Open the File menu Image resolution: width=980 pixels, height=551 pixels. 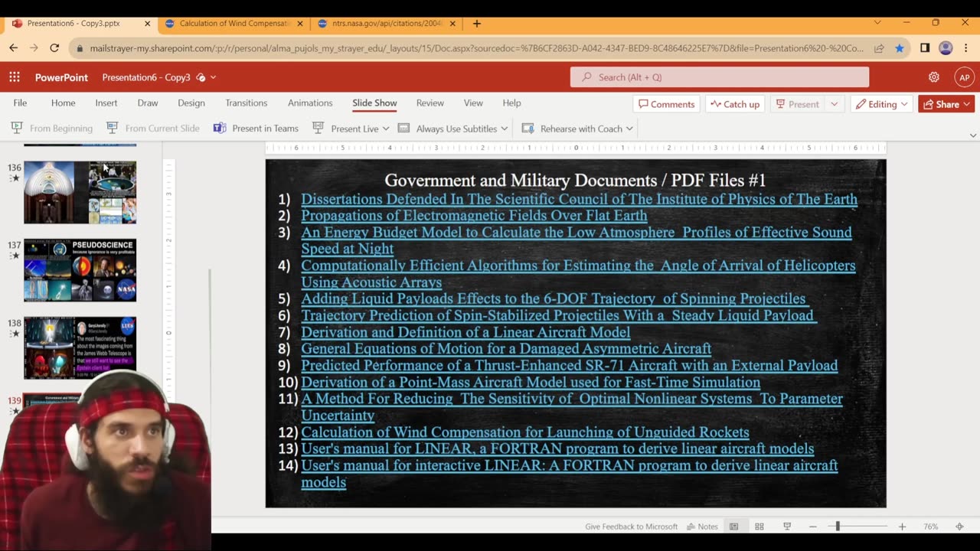pos(20,103)
